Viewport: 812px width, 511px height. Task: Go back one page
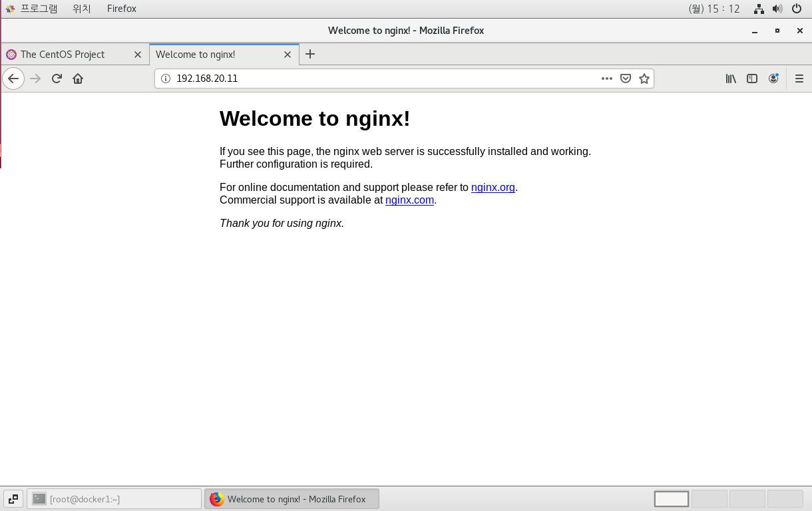click(x=13, y=79)
